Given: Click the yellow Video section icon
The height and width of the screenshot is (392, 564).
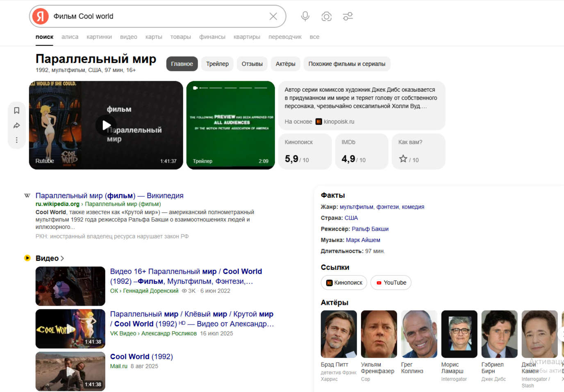Looking at the screenshot, I should [x=27, y=258].
